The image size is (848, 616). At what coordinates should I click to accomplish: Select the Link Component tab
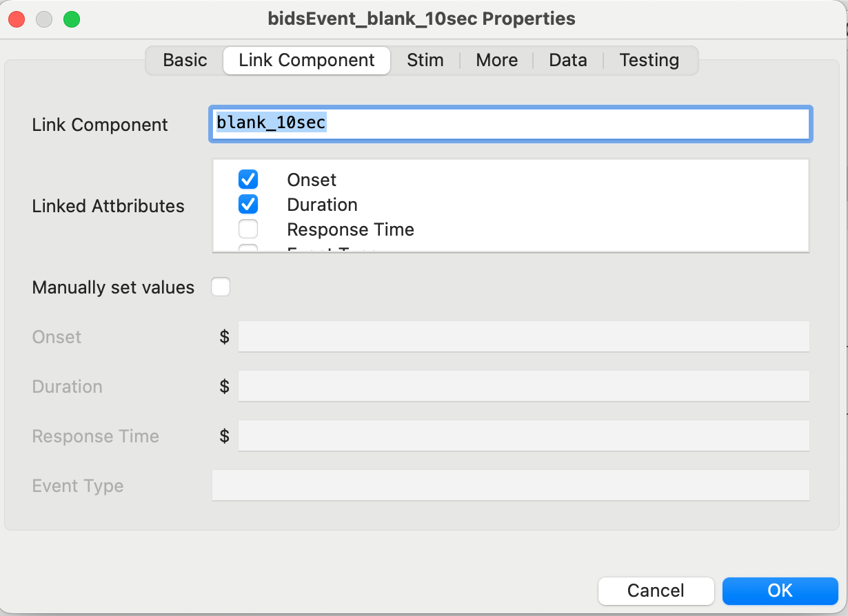pyautogui.click(x=307, y=61)
